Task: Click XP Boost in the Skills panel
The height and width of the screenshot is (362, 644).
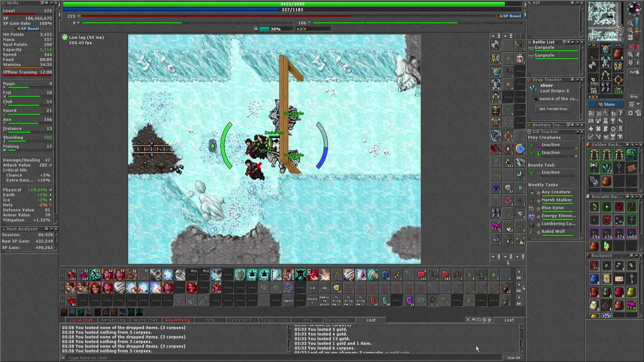Action: (27, 29)
